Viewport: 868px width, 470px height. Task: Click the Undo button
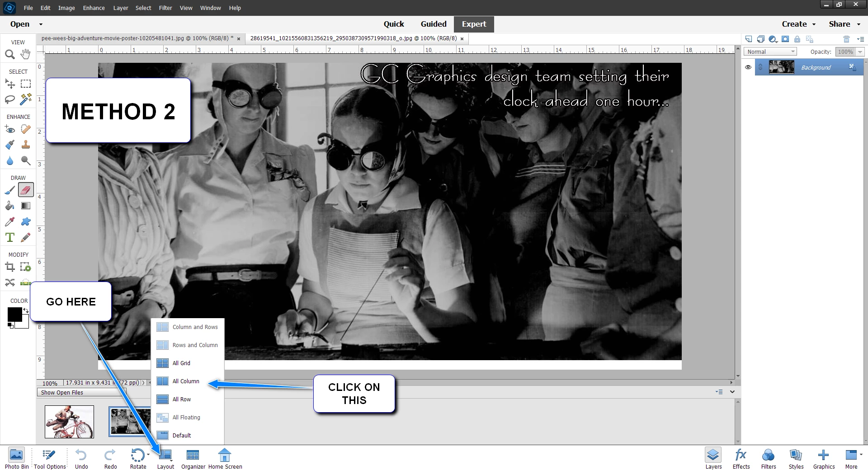click(81, 459)
